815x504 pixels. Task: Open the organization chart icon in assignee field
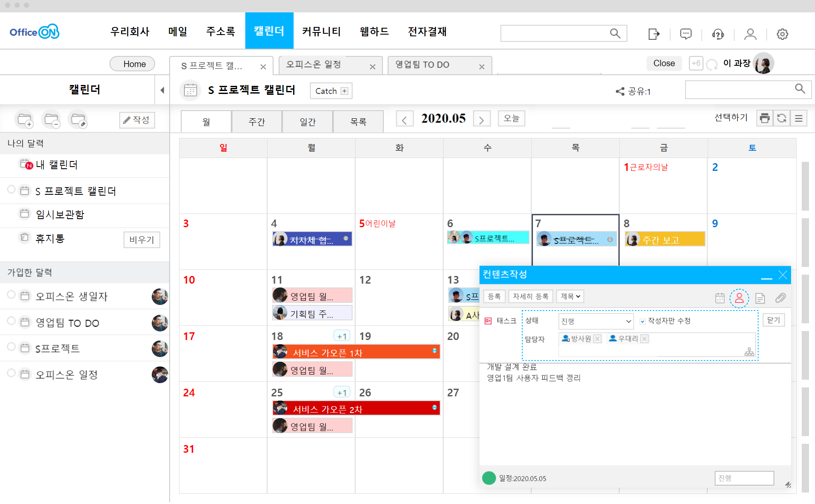click(x=749, y=352)
